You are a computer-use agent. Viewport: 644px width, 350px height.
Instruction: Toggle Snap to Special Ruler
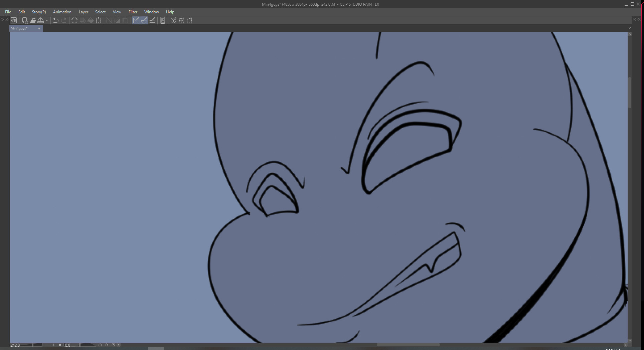pyautogui.click(x=144, y=20)
